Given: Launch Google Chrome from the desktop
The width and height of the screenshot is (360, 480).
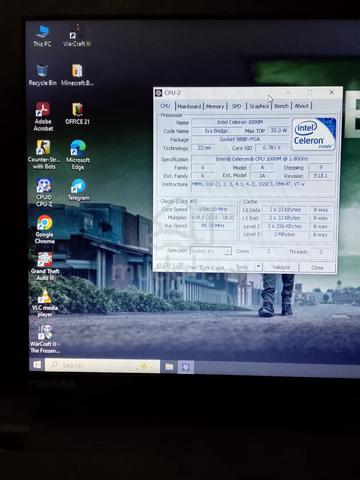Looking at the screenshot, I should pyautogui.click(x=44, y=229).
